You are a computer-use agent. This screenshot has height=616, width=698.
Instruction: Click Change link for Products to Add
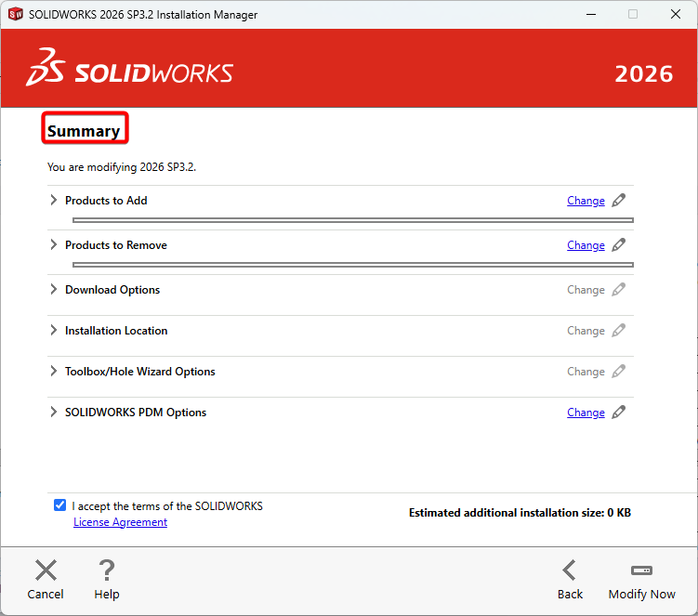(586, 201)
